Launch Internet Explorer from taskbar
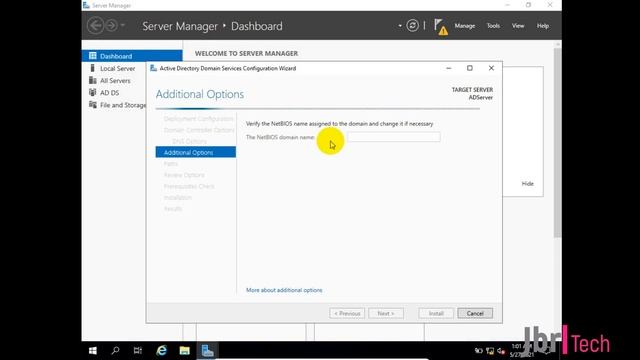Screen dimensions: 640x360 [x=162, y=351]
